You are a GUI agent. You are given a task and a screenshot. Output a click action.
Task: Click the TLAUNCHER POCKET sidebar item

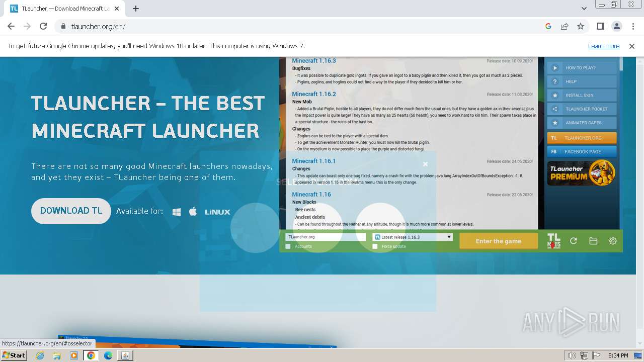[x=582, y=109]
